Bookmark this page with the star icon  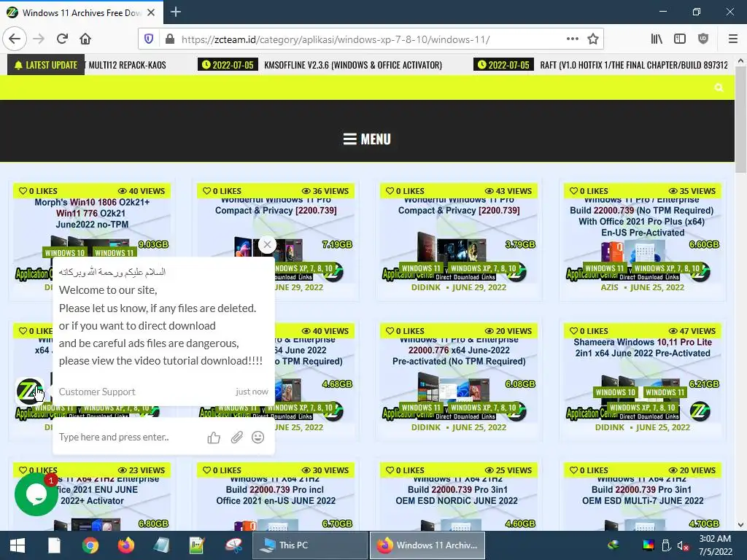[x=593, y=39]
